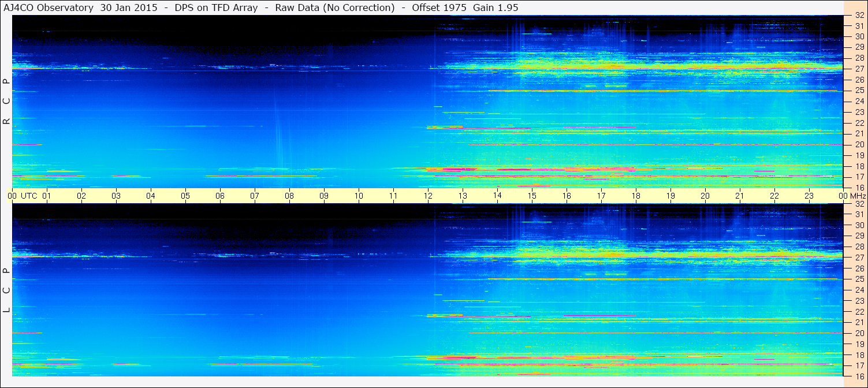Click the RCP rotated label beside the upper spectrogram
Image resolution: width=868 pixels, height=388 pixels.
[x=6, y=101]
